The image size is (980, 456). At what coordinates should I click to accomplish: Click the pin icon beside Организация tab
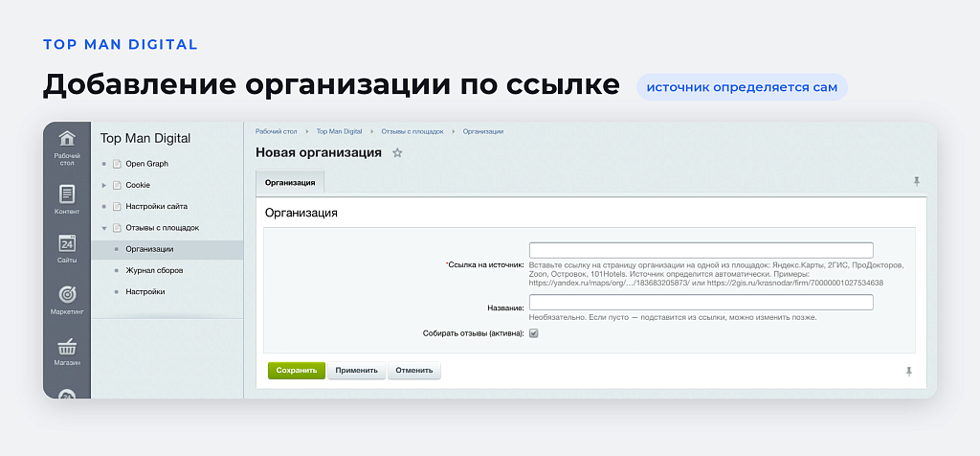coord(917,181)
